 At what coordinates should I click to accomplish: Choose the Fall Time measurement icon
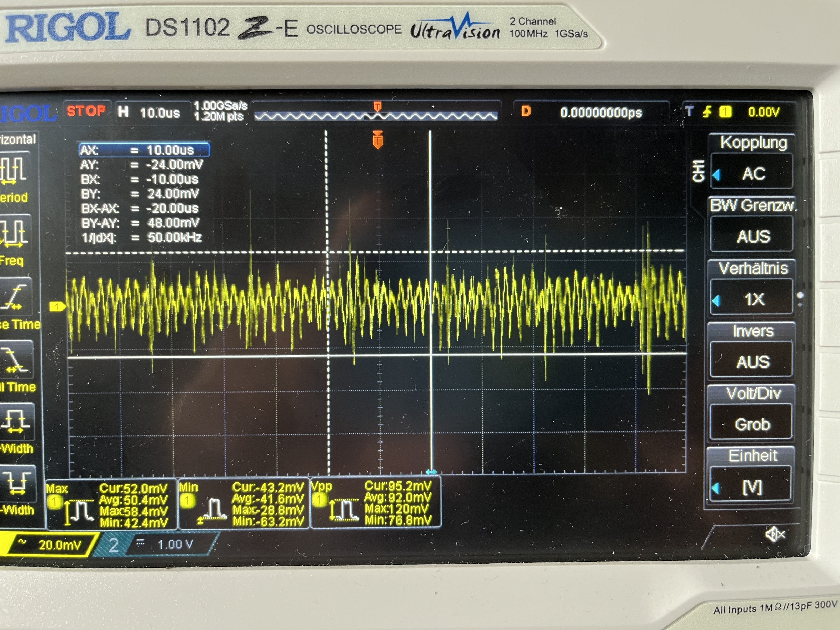pos(16,359)
